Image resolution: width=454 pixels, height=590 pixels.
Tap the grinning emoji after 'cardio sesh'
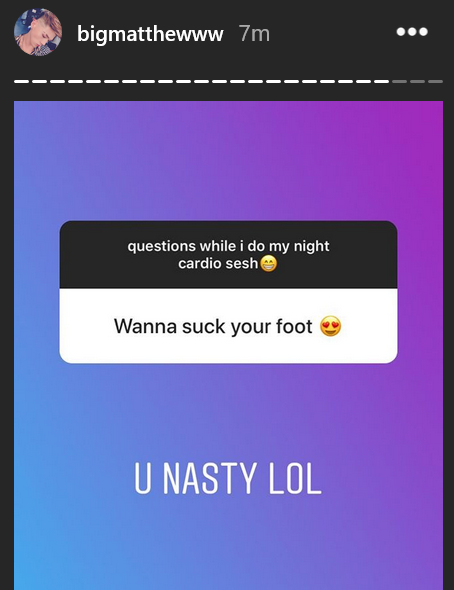click(269, 264)
